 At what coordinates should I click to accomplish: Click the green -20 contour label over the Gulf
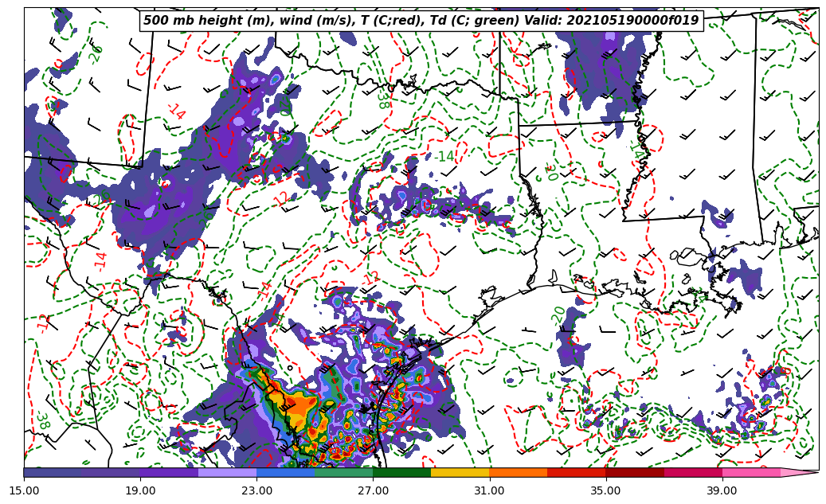(x=558, y=315)
